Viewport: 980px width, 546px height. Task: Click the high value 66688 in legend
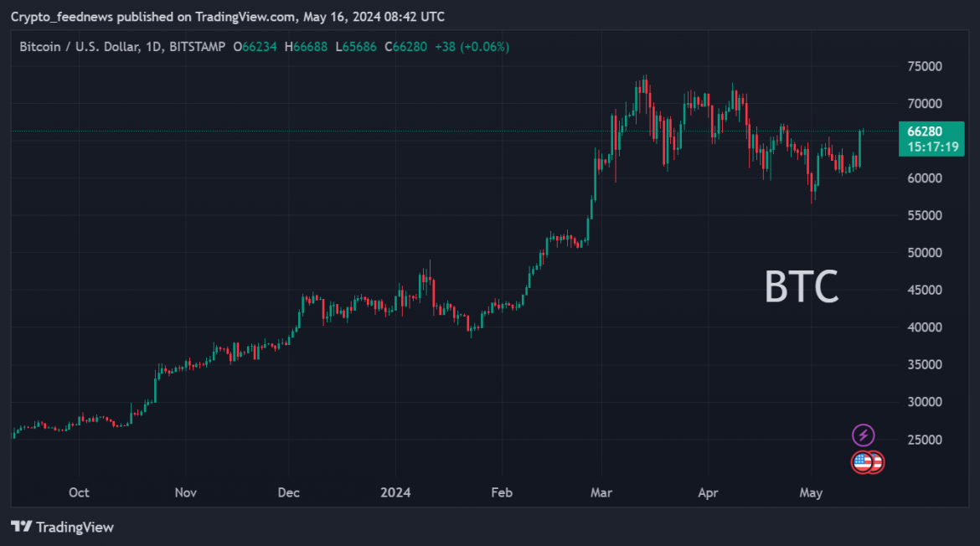tap(307, 47)
